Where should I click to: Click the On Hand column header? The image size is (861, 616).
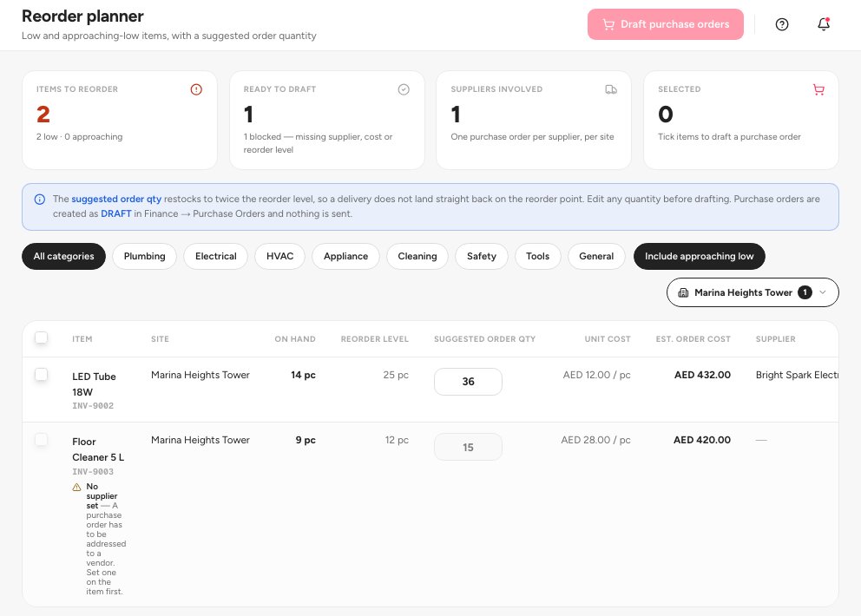click(295, 339)
